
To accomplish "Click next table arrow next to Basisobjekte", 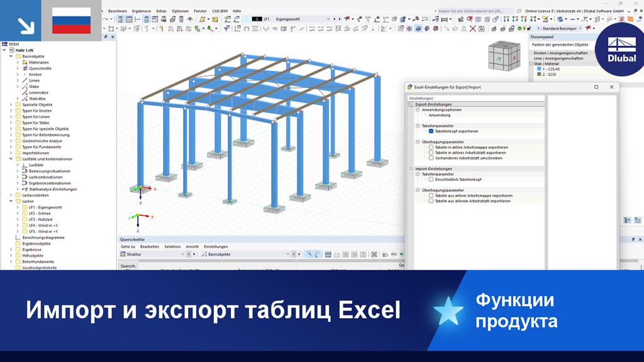I will coord(299,255).
